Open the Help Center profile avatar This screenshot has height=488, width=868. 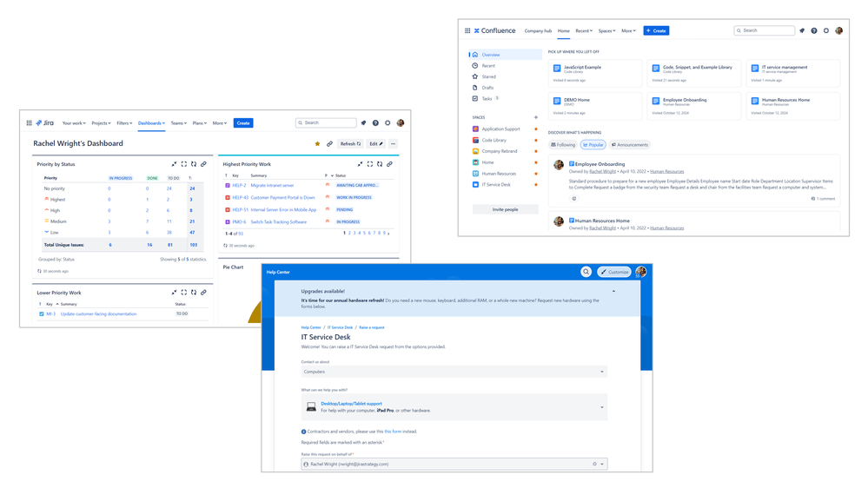[641, 272]
